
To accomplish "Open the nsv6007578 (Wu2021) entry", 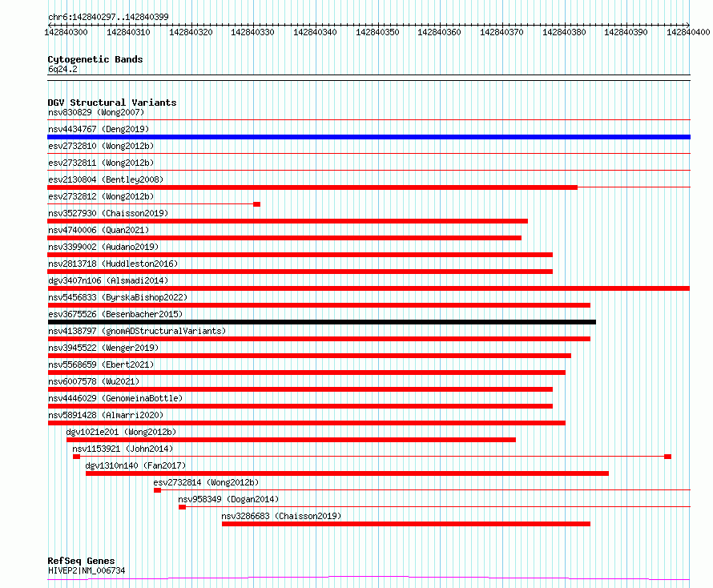I will point(94,381).
